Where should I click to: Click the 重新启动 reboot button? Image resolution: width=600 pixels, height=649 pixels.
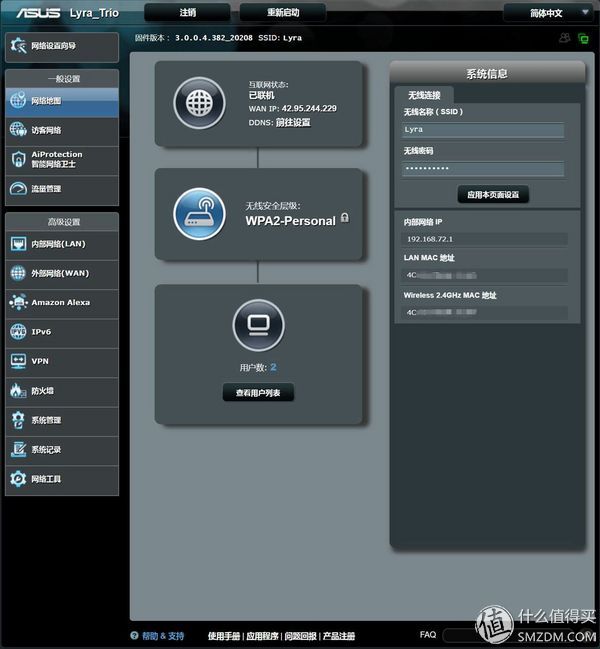283,12
